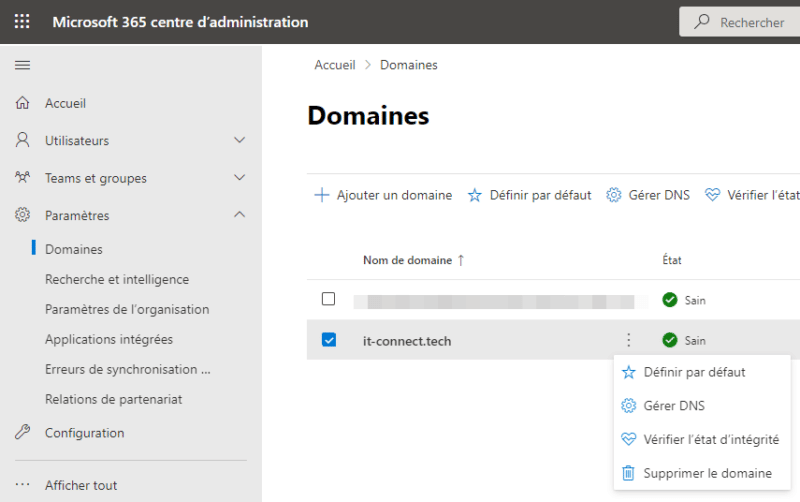Open Paramètres de l'organisation
This screenshot has width=800, height=502.
pyautogui.click(x=127, y=309)
